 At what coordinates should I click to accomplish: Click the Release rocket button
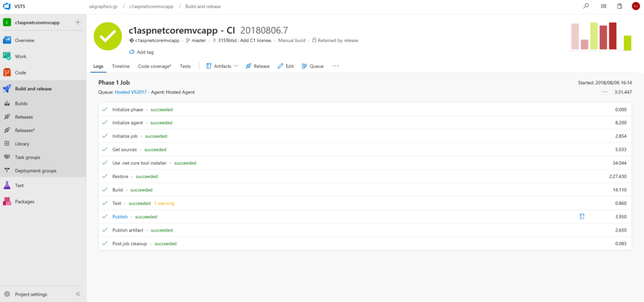click(x=257, y=66)
